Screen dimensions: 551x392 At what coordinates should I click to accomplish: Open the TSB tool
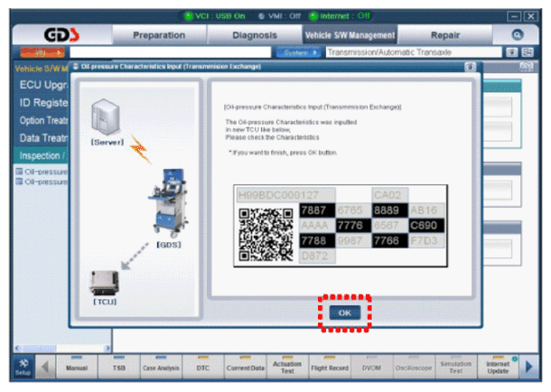pos(118,367)
